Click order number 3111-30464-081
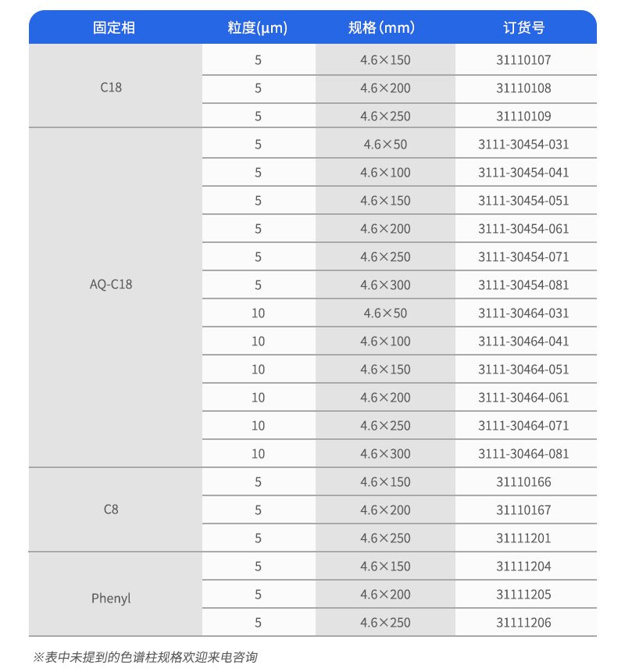625x672 pixels. point(523,453)
